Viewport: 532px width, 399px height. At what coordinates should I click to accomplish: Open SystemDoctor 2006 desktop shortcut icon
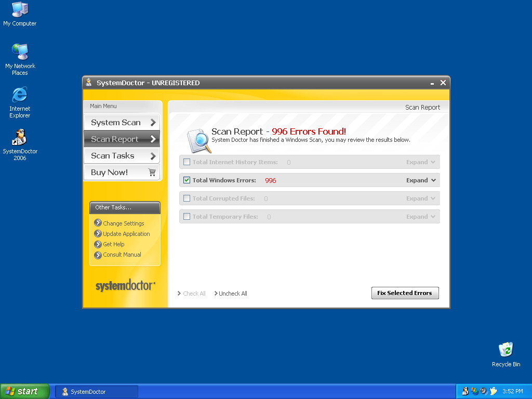coord(20,138)
